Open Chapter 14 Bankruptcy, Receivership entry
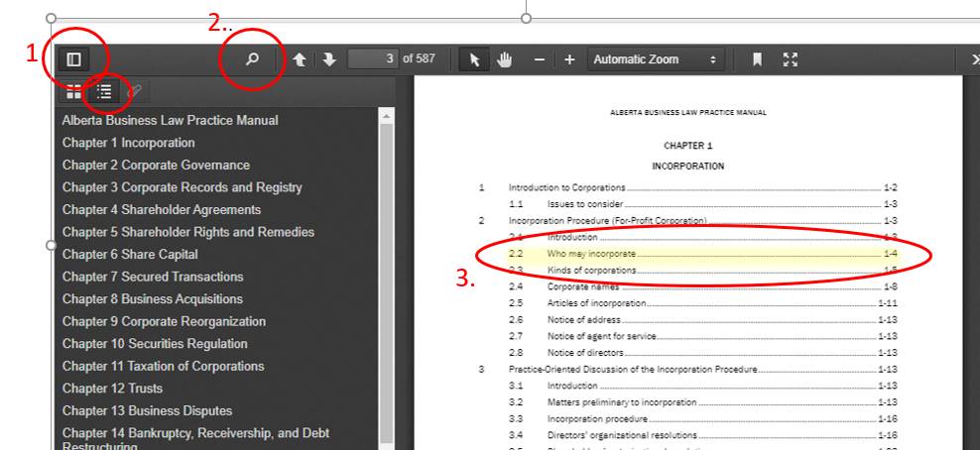 click(195, 439)
